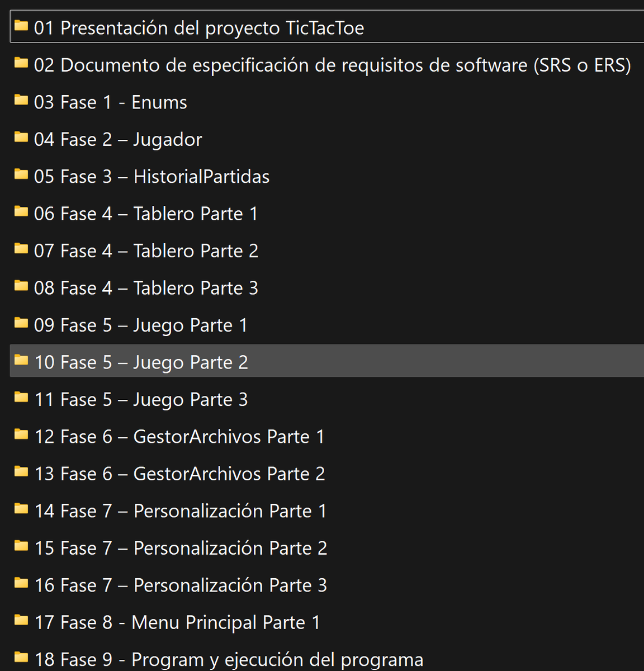Image resolution: width=644 pixels, height=671 pixels.
Task: Click folder icon of 01 Presentación del proyecto TicTacToe
Action: 21,26
